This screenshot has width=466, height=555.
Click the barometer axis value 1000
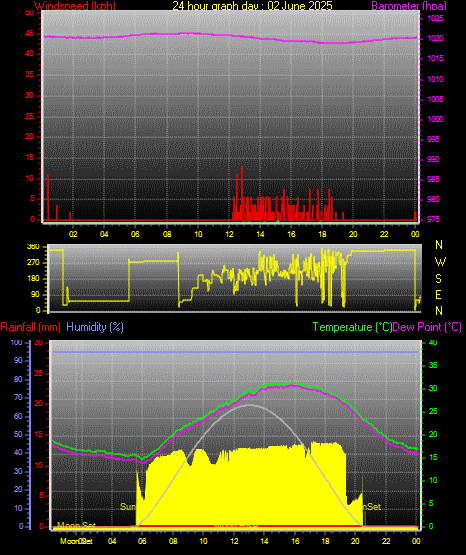tap(435, 119)
